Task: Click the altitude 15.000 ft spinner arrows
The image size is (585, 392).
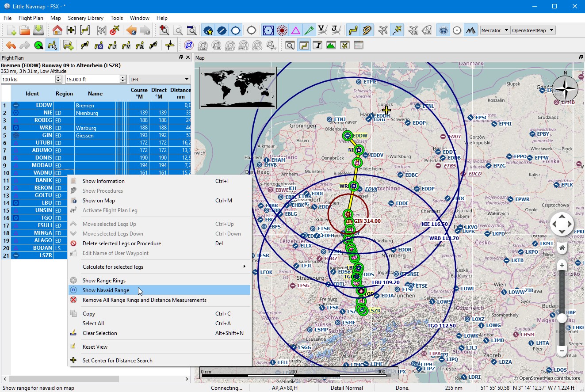Action: click(123, 79)
